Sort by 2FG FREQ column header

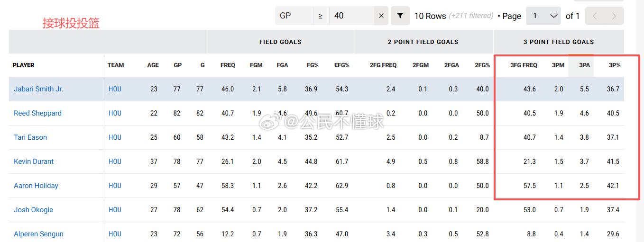click(x=383, y=65)
